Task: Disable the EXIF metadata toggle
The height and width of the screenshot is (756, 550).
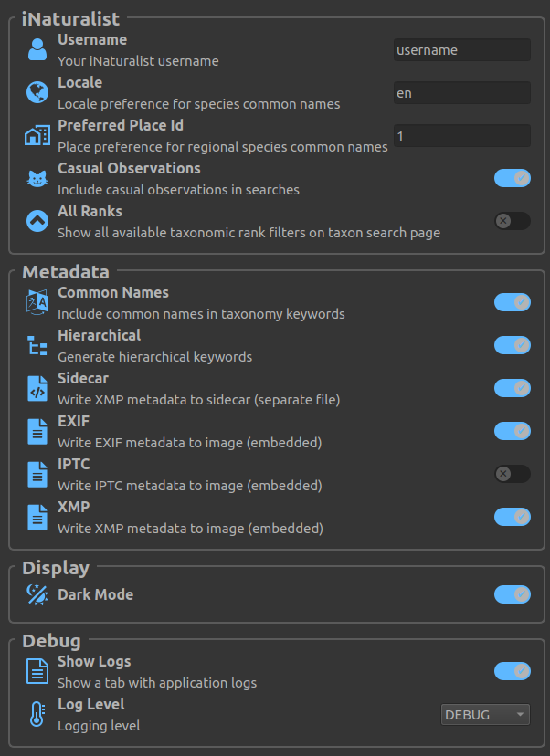Action: [x=513, y=431]
